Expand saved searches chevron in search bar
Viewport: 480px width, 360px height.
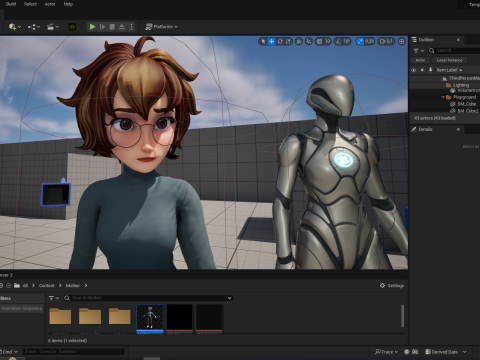point(229,298)
